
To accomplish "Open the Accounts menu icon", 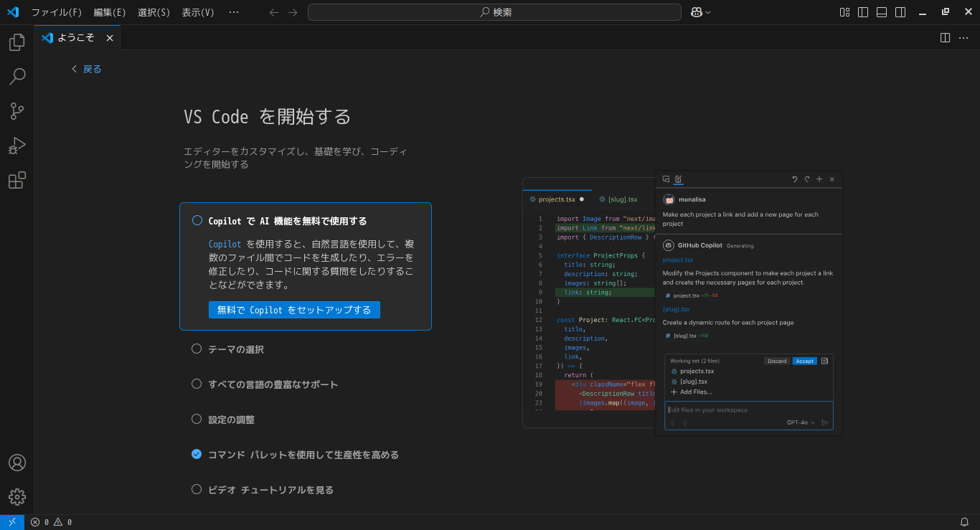I will tap(17, 463).
